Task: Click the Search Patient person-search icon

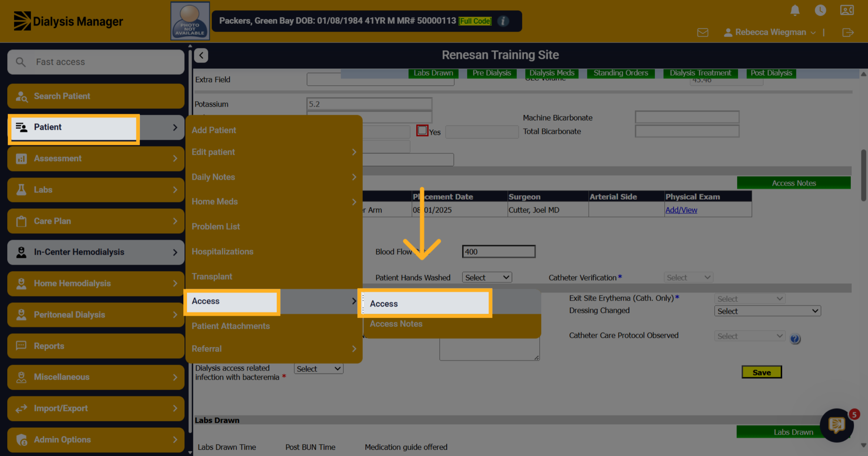Action: 21,96
